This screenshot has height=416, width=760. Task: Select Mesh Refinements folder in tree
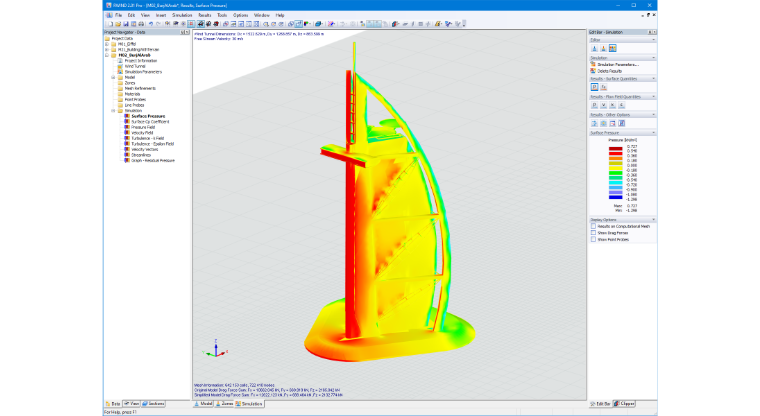pyautogui.click(x=140, y=88)
